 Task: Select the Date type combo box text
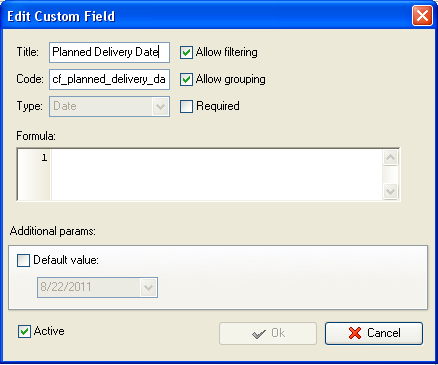pos(65,106)
